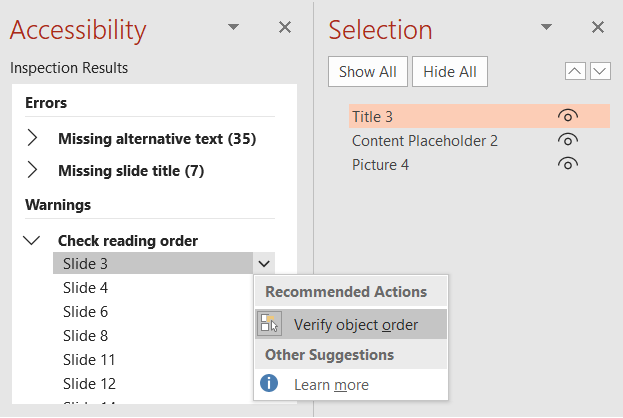
Task: Click the Hide All button
Action: [x=450, y=72]
